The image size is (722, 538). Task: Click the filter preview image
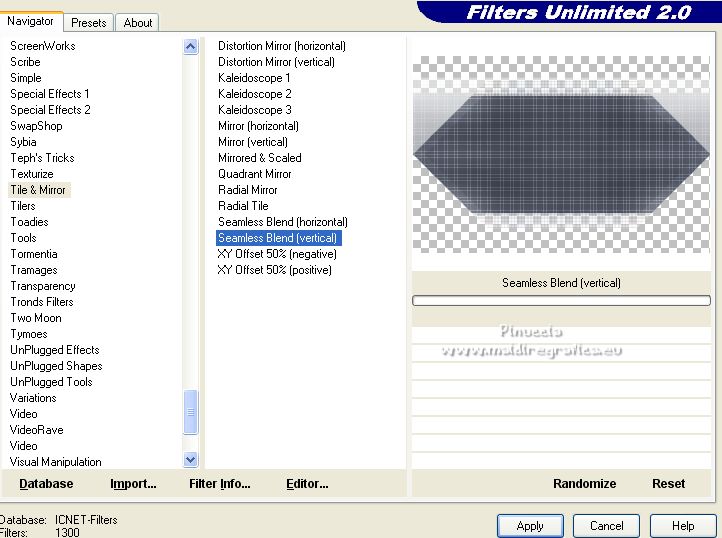561,154
